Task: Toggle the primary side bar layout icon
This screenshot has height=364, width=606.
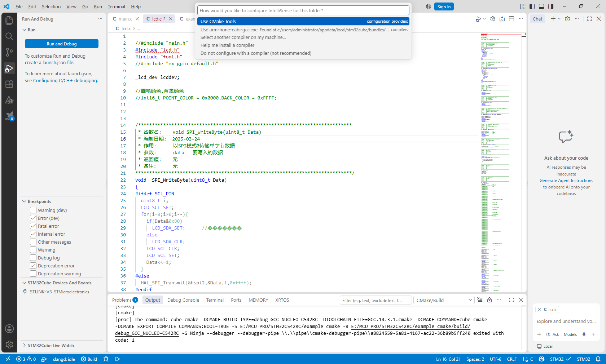Action: (x=532, y=6)
